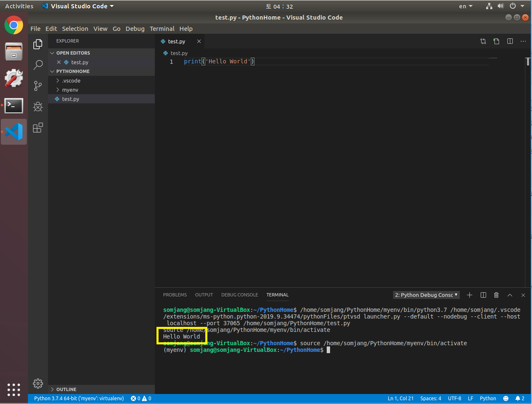Open editor More Actions ellipsis
532x404 pixels.
click(x=523, y=41)
